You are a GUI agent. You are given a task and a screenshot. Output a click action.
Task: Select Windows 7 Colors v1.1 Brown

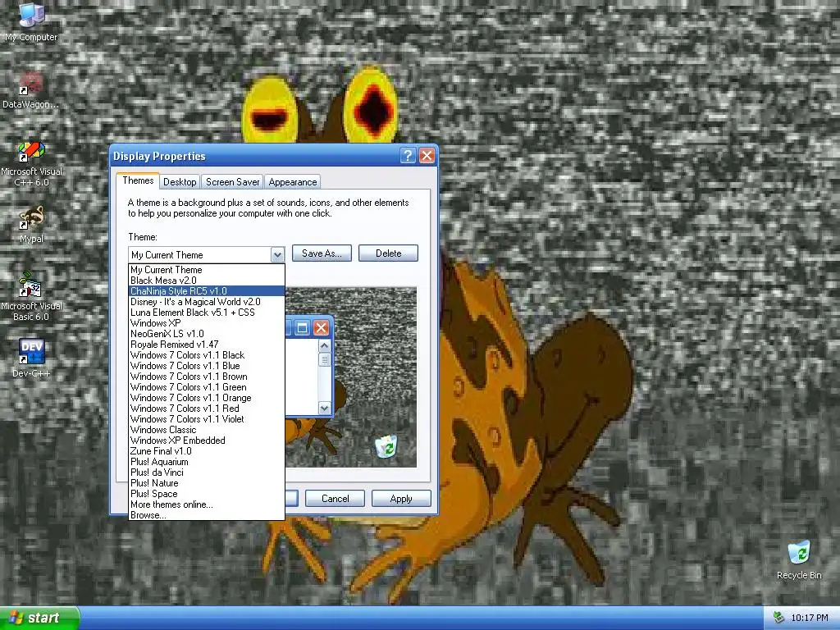pyautogui.click(x=206, y=377)
